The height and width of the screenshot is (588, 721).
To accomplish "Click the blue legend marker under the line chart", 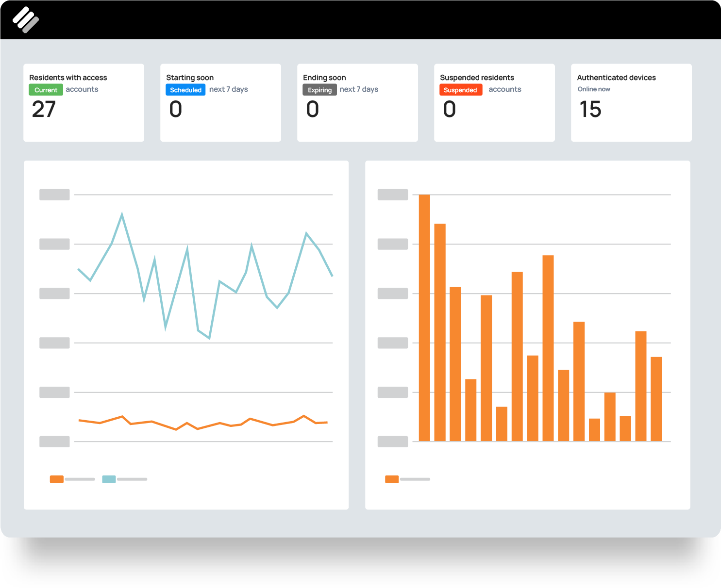I will 108,479.
